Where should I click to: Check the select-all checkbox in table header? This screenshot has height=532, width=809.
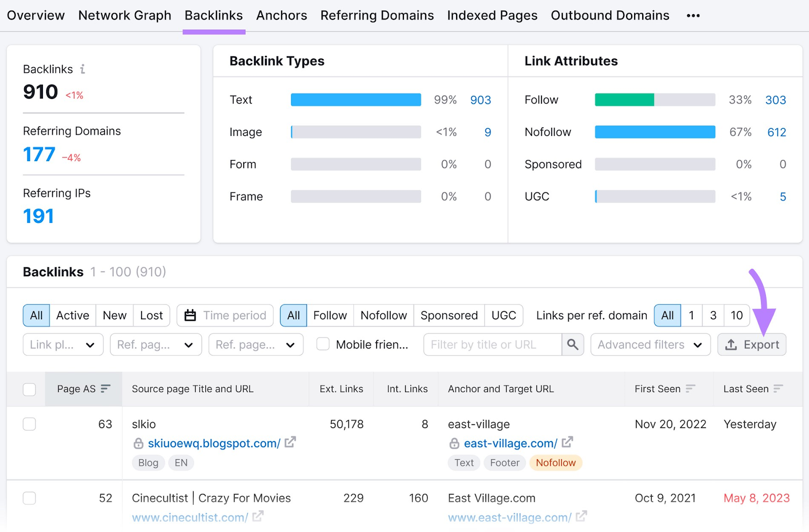tap(29, 389)
